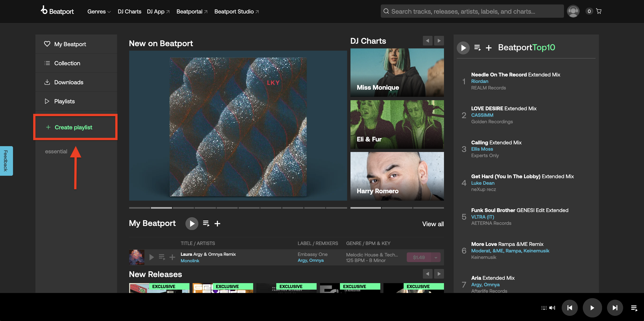Open artist VLTRA (IT) link

click(483, 217)
